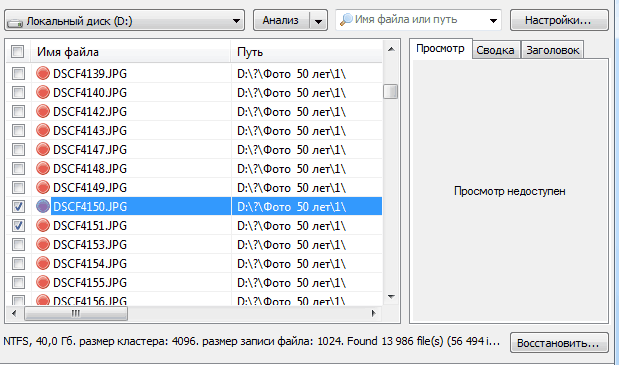The width and height of the screenshot is (619, 365).
Task: Open Настройки... settings button
Action: tap(559, 20)
